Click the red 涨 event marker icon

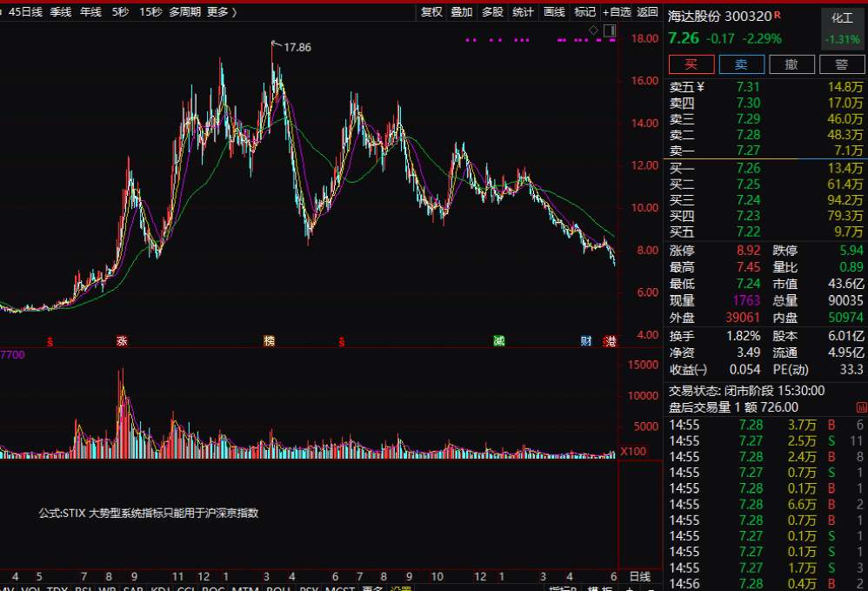click(122, 341)
